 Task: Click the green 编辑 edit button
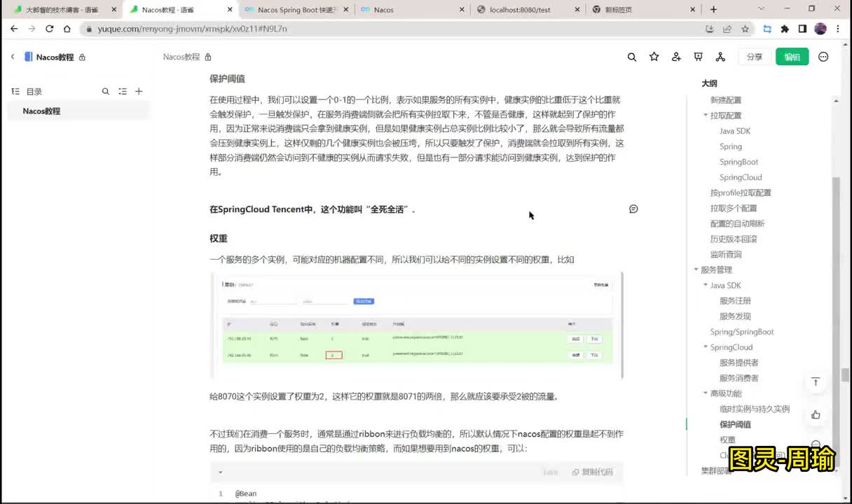click(x=792, y=57)
